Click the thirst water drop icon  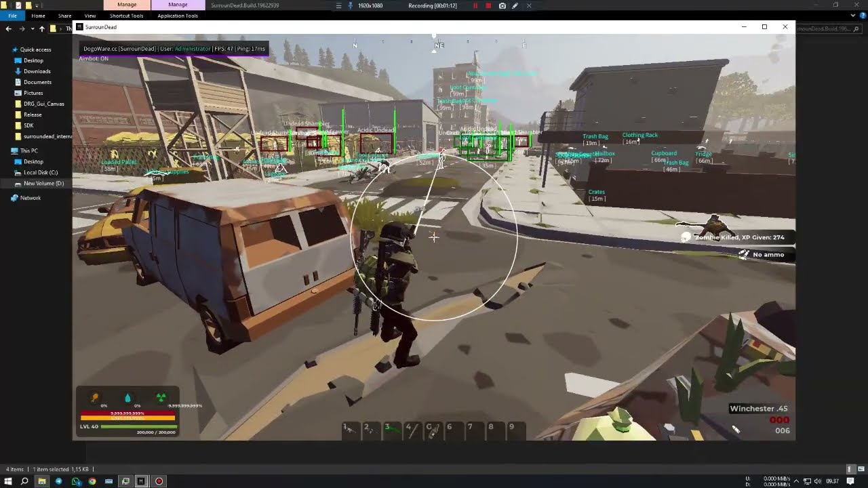127,398
